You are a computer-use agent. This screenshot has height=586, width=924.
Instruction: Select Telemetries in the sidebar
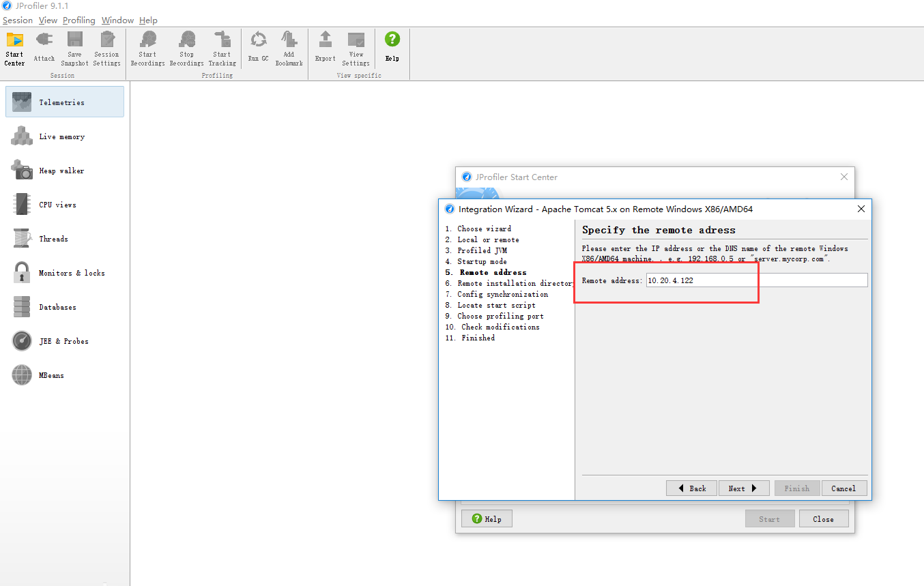point(65,102)
